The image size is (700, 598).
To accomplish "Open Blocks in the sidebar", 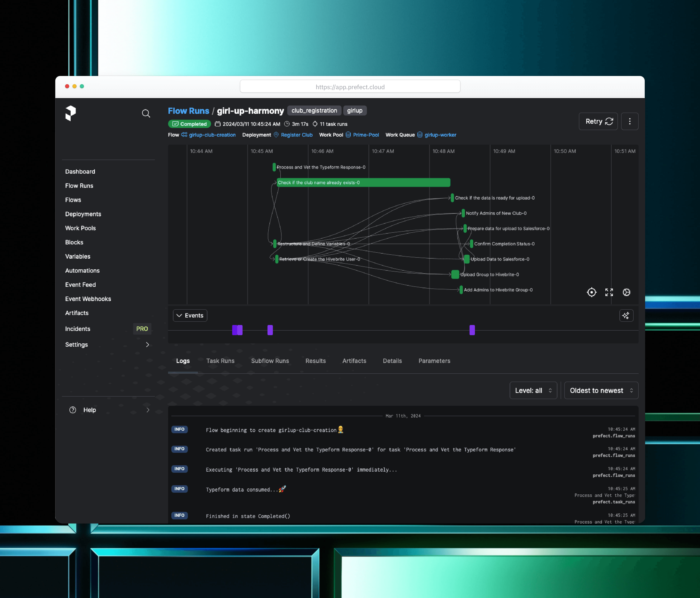I will coord(74,242).
